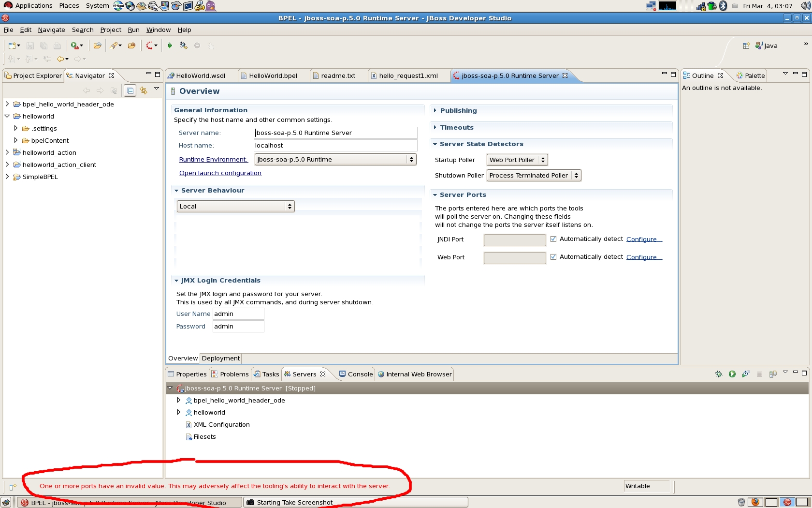Click the JMX Password field
The height and width of the screenshot is (508, 812).
pos(238,327)
